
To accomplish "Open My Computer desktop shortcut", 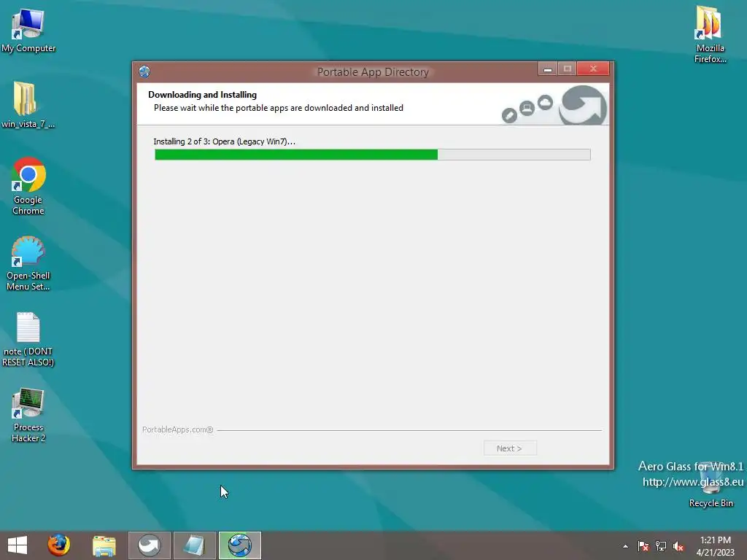I will pyautogui.click(x=28, y=30).
